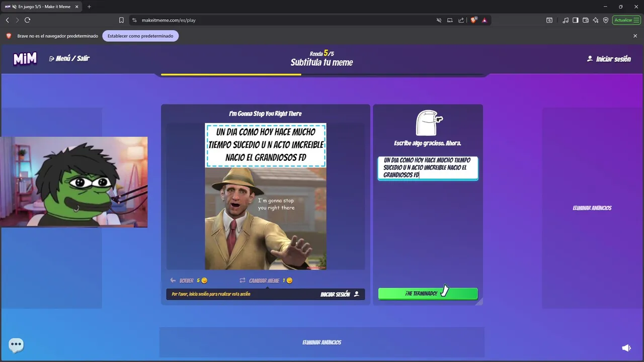
Task: Click the white hand mascot icon
Action: [429, 123]
